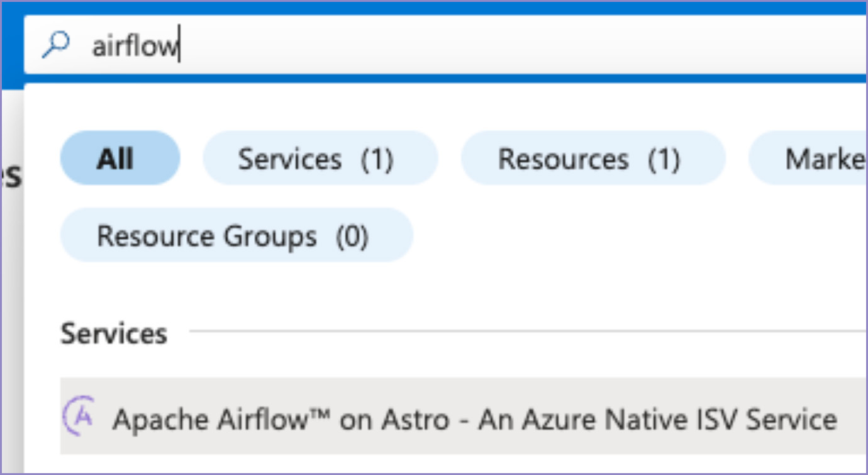This screenshot has width=868, height=475.
Task: Click the Services section heading
Action: coord(114,333)
